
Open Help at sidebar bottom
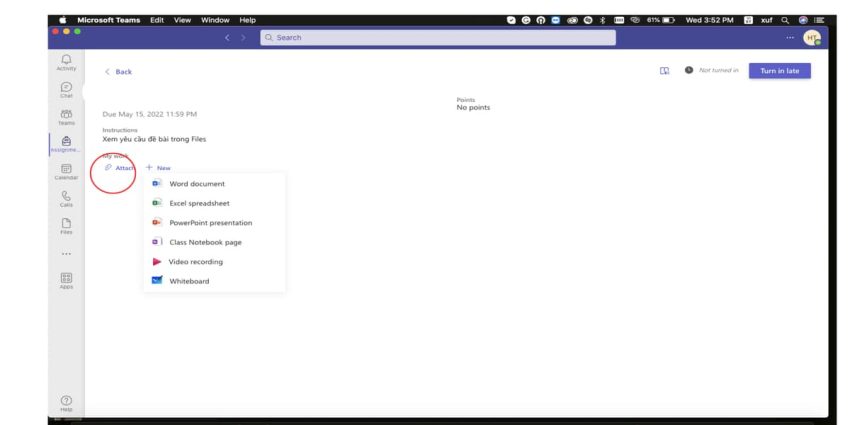click(x=66, y=403)
